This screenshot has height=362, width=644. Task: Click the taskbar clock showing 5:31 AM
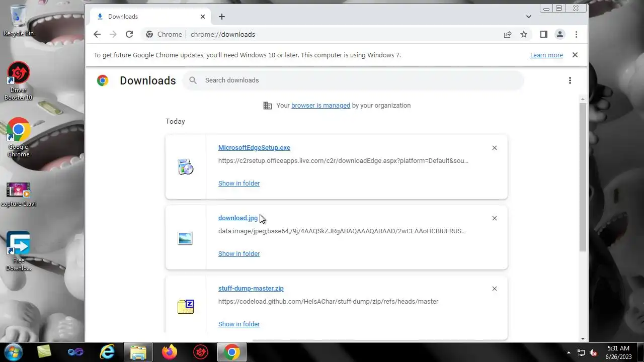618,352
